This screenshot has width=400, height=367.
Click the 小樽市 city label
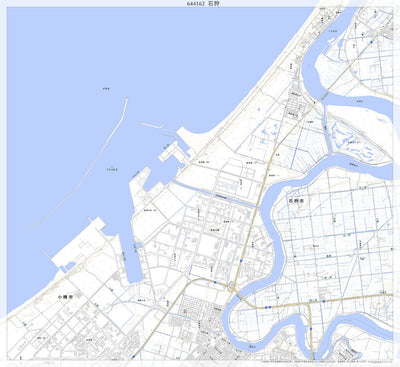[x=65, y=297]
